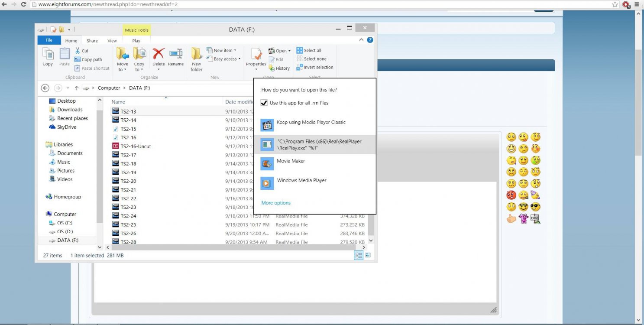The width and height of the screenshot is (644, 325).
Task: Select the Cut scissors tool
Action: click(x=81, y=51)
